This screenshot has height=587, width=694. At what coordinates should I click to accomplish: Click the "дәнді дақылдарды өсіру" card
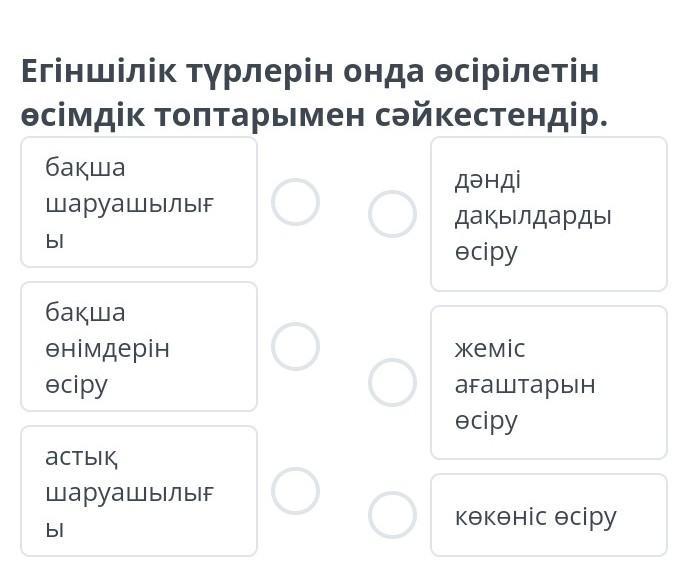(x=548, y=214)
